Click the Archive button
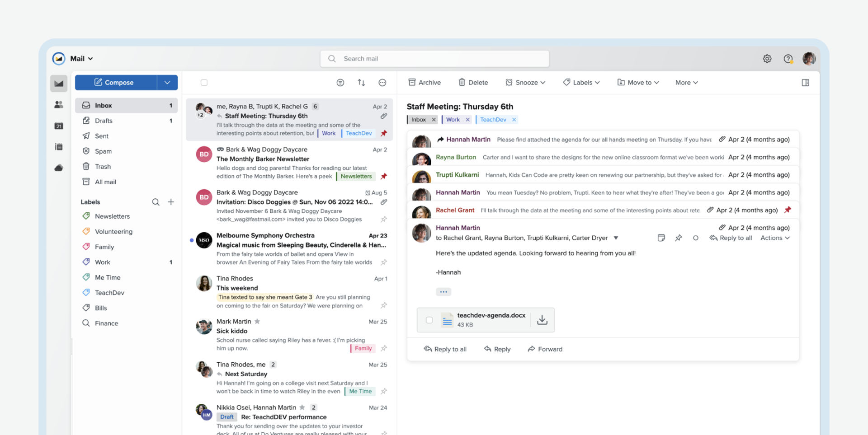 tap(424, 83)
